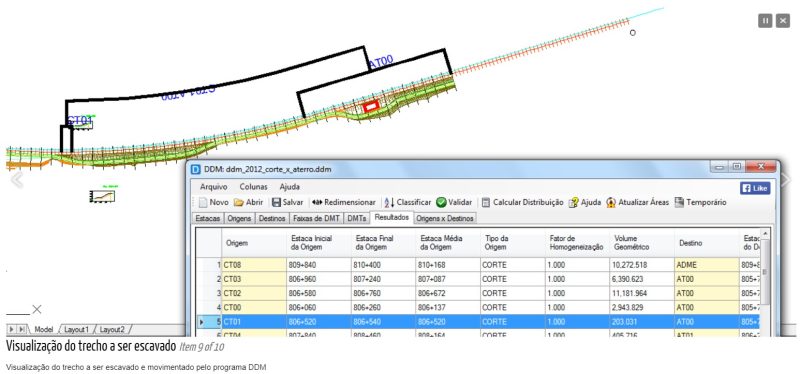Screen dimensions: 800x374
Task: Open the Ajuda help icon in toolbar
Action: click(573, 203)
